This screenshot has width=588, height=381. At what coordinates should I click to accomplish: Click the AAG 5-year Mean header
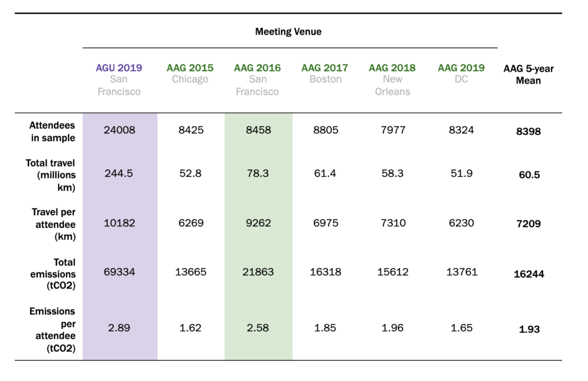[528, 75]
